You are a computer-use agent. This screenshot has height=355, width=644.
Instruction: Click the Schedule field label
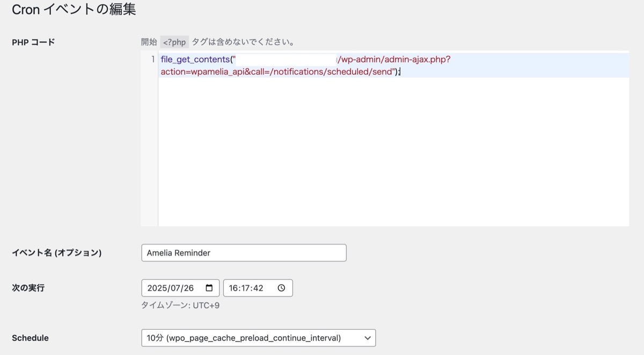pyautogui.click(x=30, y=338)
